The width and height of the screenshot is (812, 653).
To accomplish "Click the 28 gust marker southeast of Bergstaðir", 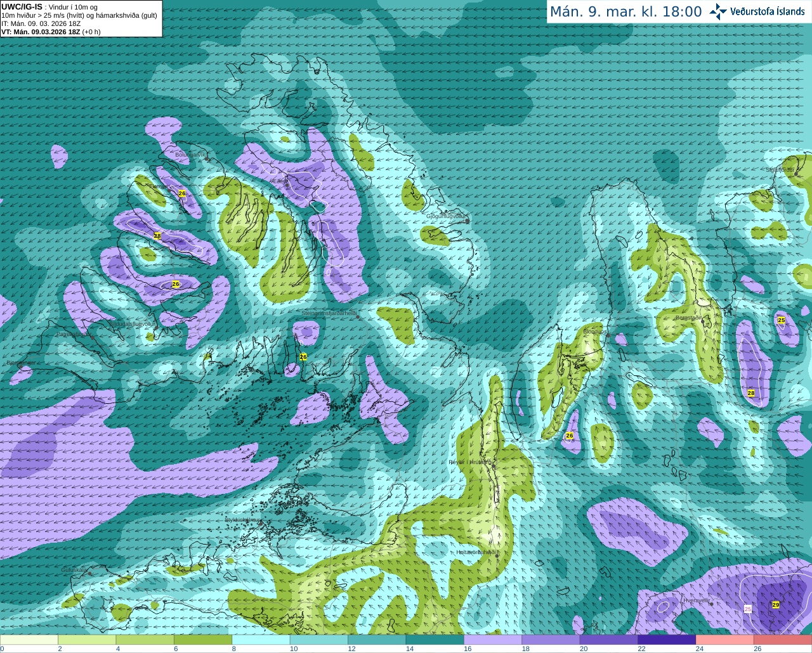I will click(x=751, y=393).
